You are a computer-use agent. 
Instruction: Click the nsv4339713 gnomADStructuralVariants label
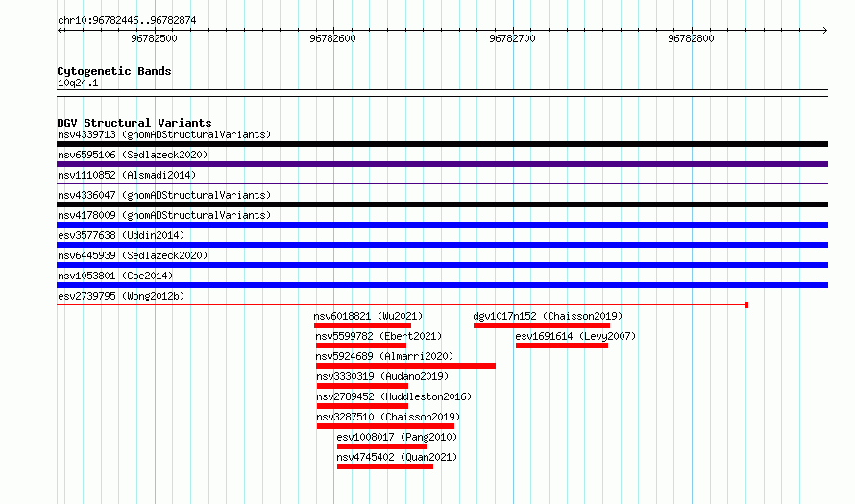click(164, 134)
